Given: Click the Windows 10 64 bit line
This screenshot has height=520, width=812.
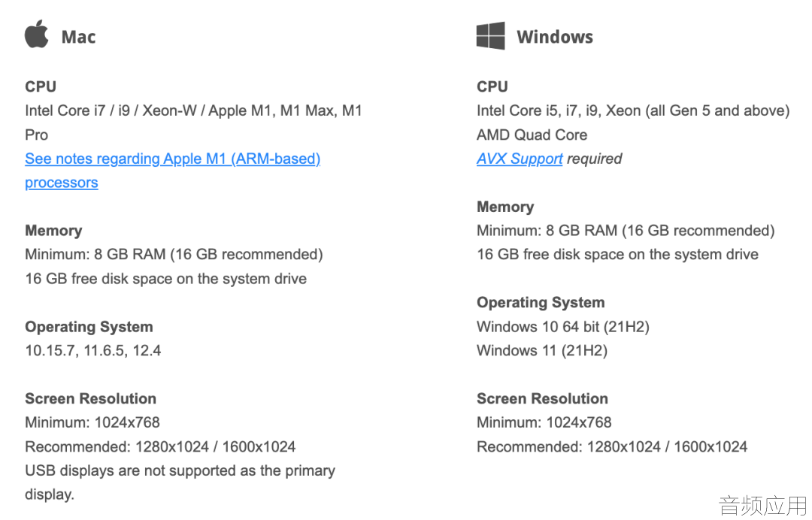Looking at the screenshot, I should [563, 327].
